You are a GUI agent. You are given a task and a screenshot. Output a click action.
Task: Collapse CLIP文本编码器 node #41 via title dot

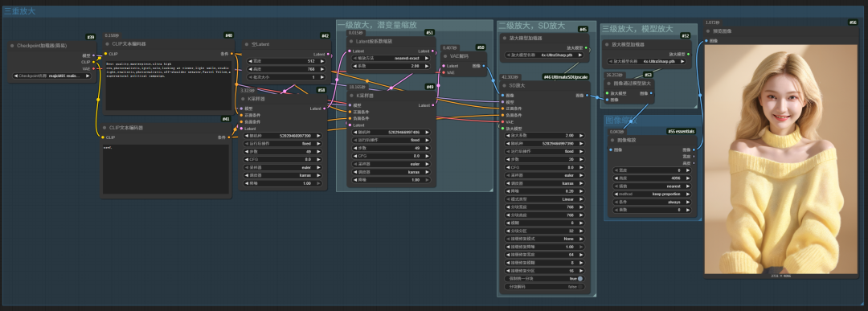tap(104, 127)
